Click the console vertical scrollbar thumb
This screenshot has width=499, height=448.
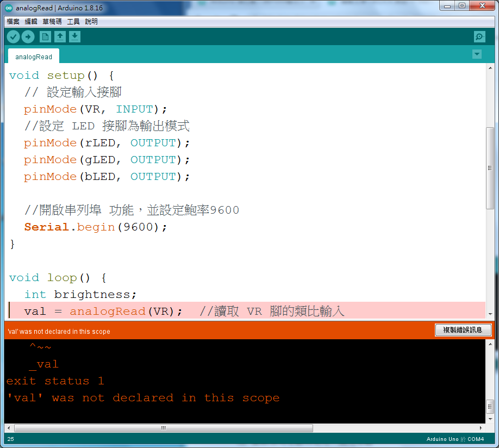[x=490, y=406]
